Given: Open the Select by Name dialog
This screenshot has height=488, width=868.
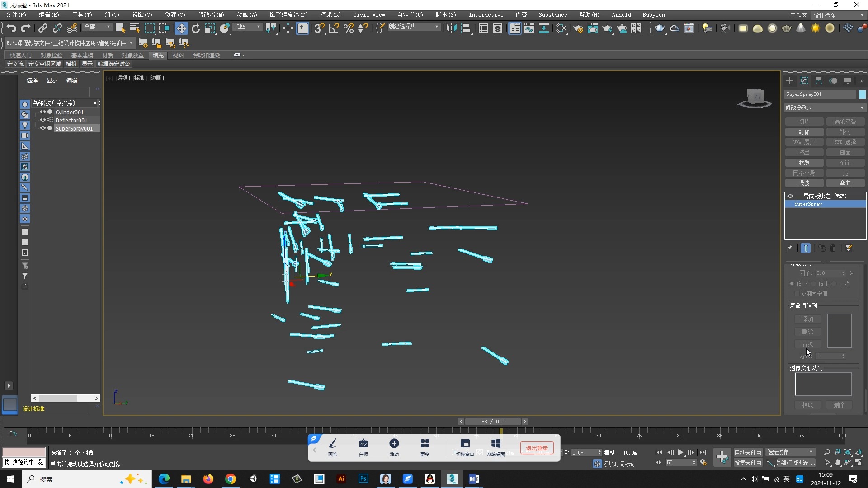Looking at the screenshot, I should pos(134,28).
